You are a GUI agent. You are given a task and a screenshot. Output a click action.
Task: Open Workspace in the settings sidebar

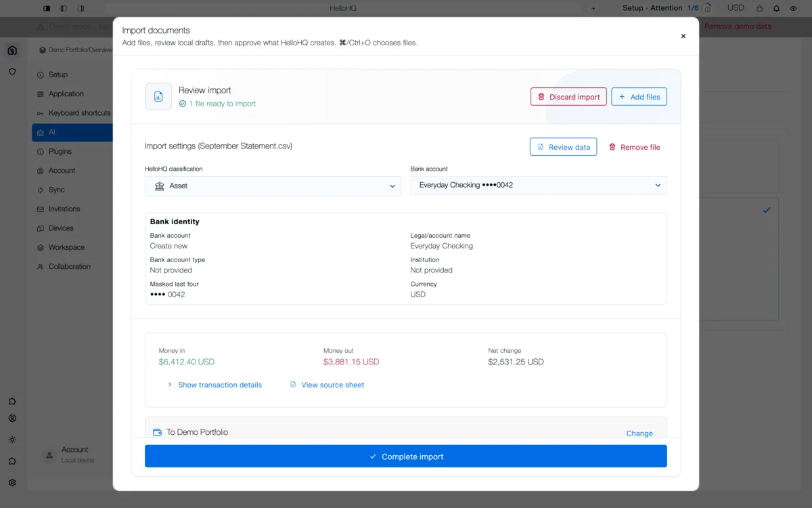coord(72,248)
